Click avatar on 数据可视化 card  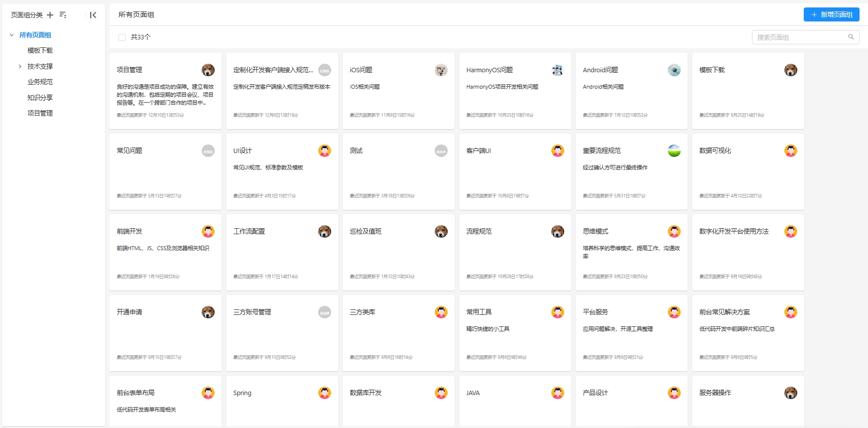click(791, 150)
